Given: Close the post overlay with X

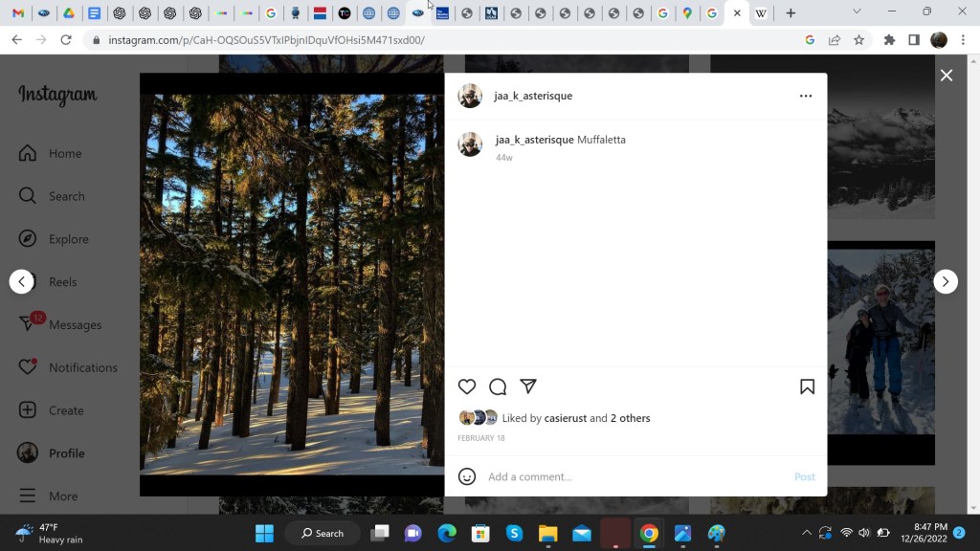Looking at the screenshot, I should tap(946, 76).
